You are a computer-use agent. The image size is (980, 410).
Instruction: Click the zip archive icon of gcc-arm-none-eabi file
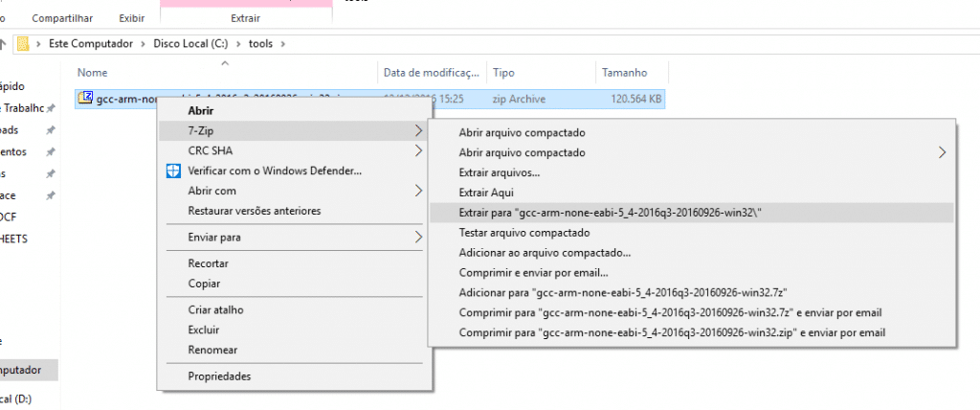click(86, 98)
